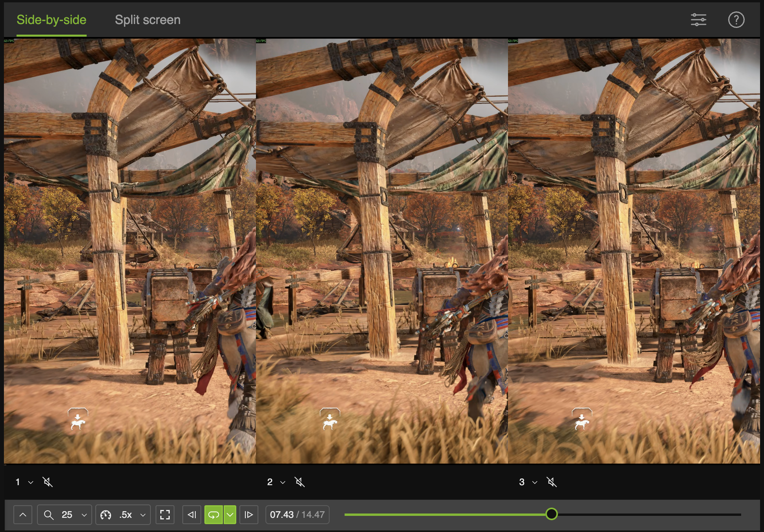Collapse the bottom toolbar with the chevron button
The height and width of the screenshot is (532, 764).
[23, 514]
